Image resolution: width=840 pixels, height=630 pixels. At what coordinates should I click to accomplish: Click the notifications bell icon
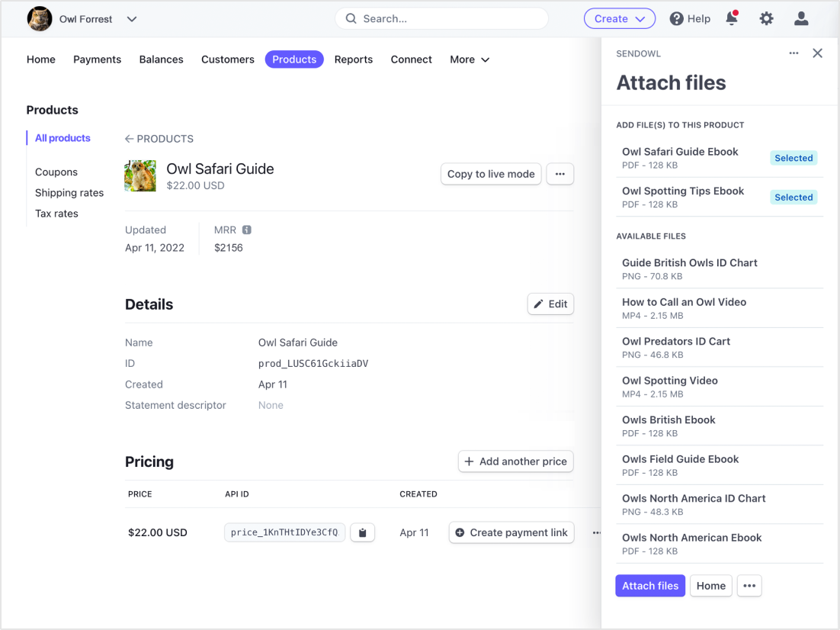pos(732,19)
